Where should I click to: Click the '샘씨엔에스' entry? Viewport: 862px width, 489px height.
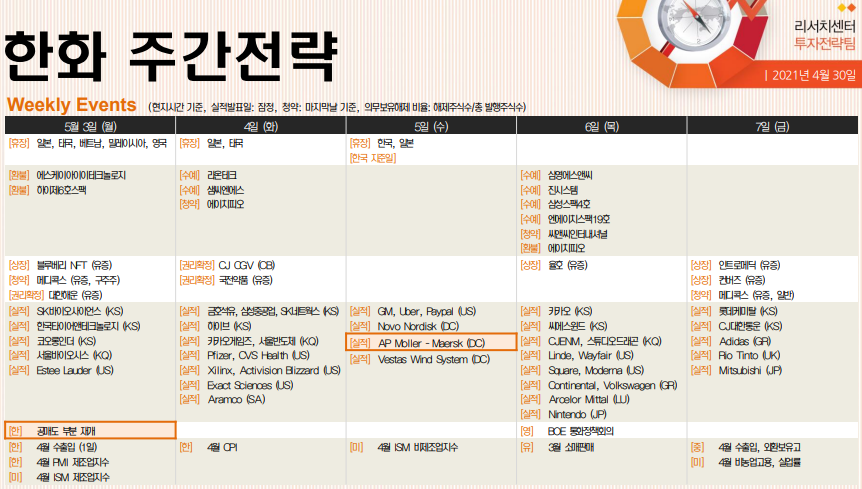225,190
